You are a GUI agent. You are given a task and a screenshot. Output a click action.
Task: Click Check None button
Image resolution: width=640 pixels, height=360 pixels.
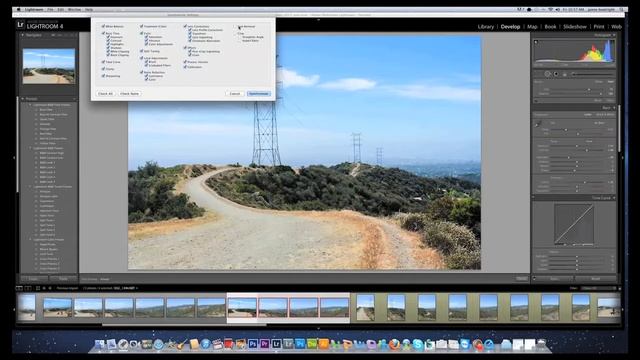129,93
